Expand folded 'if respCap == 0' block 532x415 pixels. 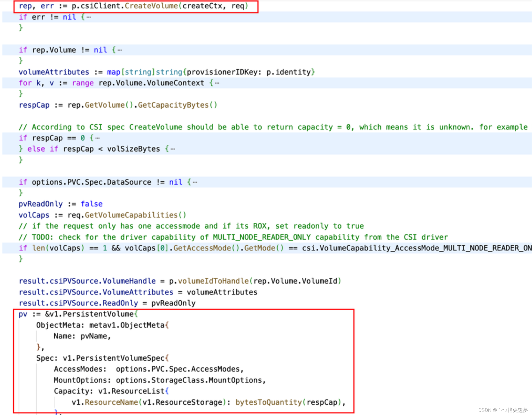click(x=97, y=138)
